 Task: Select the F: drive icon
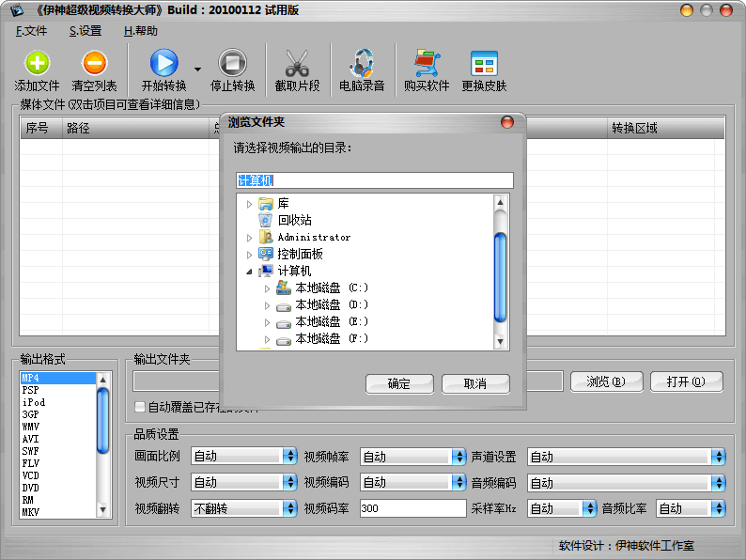pyautogui.click(x=284, y=341)
